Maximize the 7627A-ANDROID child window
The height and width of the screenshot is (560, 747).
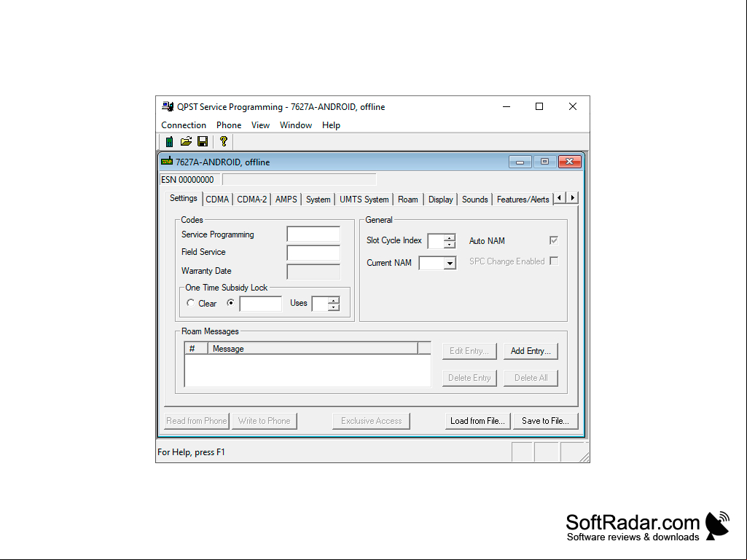tap(544, 162)
